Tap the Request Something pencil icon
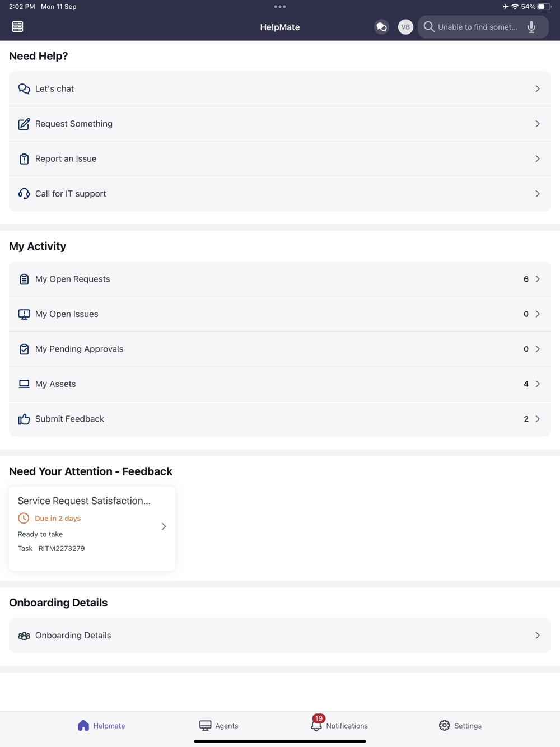560x747 pixels. [x=24, y=124]
